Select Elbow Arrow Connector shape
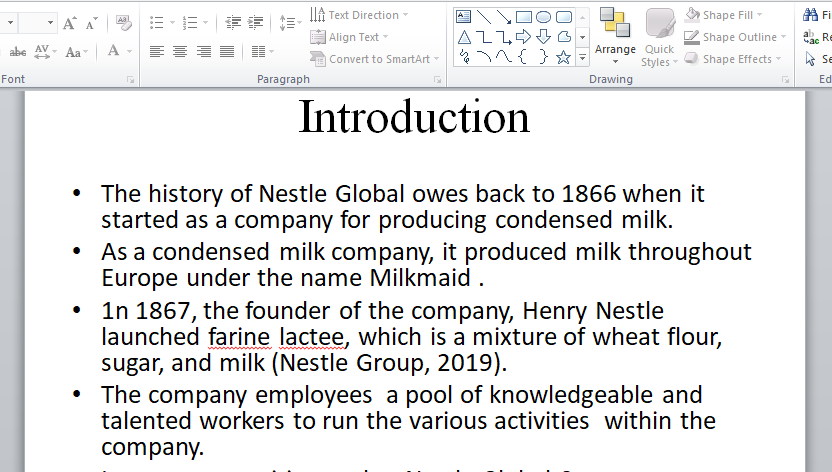Screen dimensions: 832x472 coord(504,37)
